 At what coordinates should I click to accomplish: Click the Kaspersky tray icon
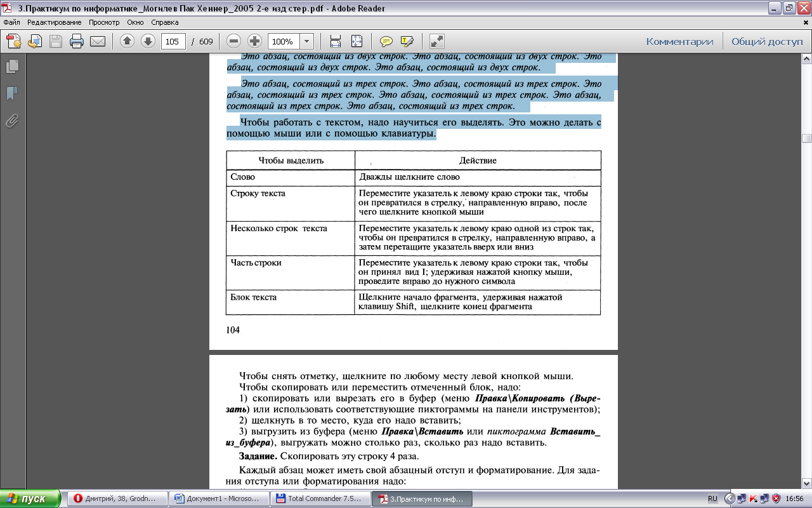point(754,498)
